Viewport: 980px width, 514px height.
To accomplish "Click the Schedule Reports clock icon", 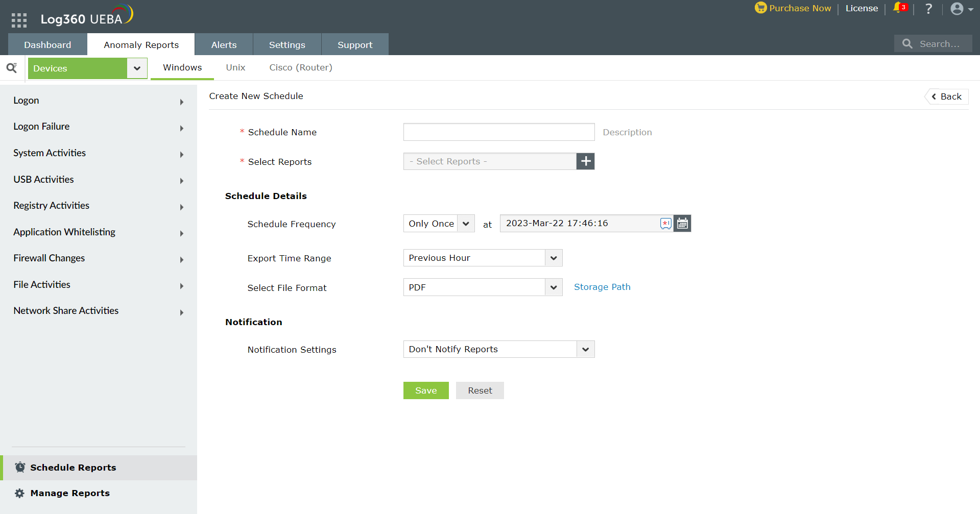I will pos(20,467).
